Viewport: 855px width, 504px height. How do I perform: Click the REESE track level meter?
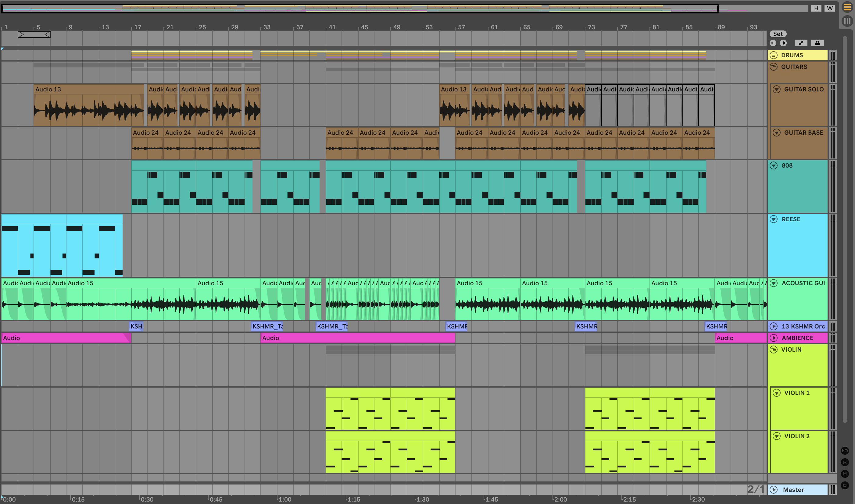coord(832,245)
